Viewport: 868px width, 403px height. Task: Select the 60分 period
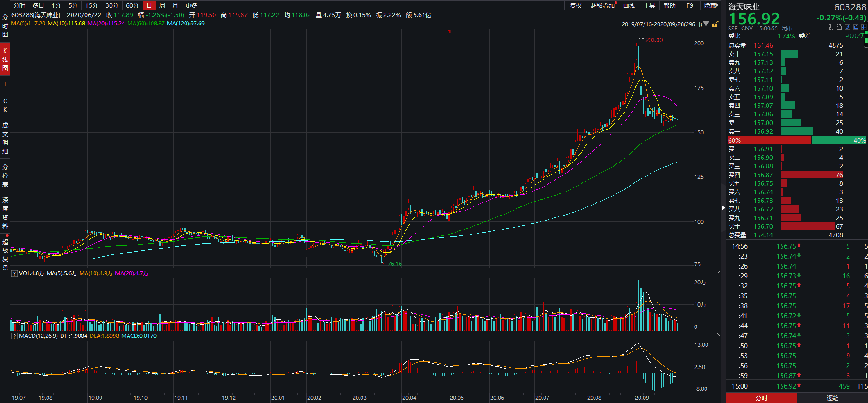click(x=132, y=5)
